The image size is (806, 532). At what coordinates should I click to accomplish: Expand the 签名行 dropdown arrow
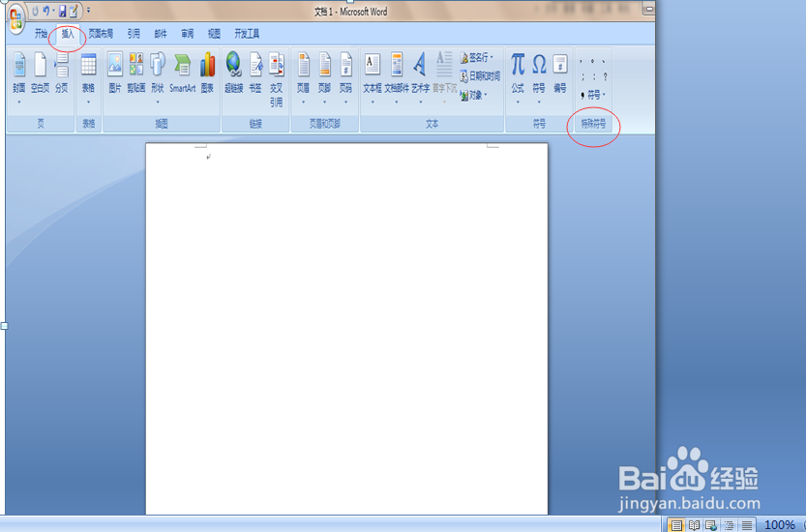(x=492, y=58)
